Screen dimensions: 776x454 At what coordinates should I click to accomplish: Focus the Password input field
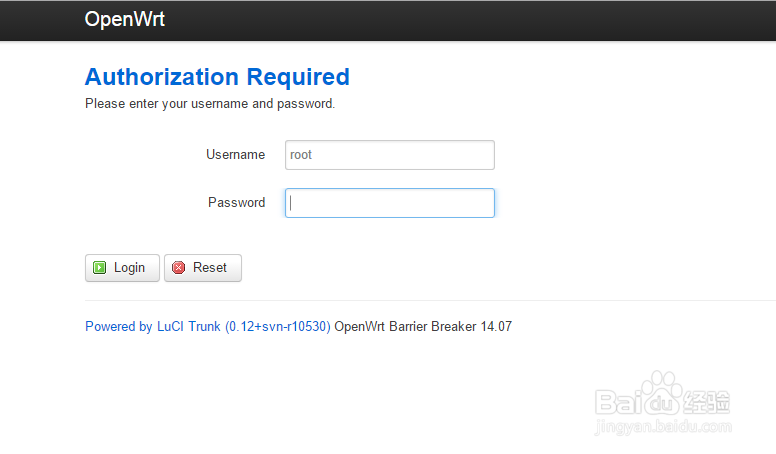point(389,203)
